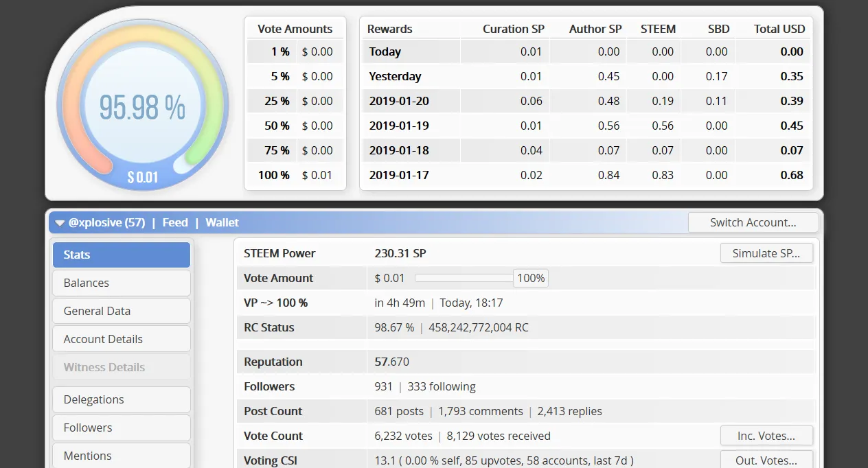Screen dimensions: 868x468
Task: Click the VP ~> 100 % time value
Action: click(x=439, y=303)
